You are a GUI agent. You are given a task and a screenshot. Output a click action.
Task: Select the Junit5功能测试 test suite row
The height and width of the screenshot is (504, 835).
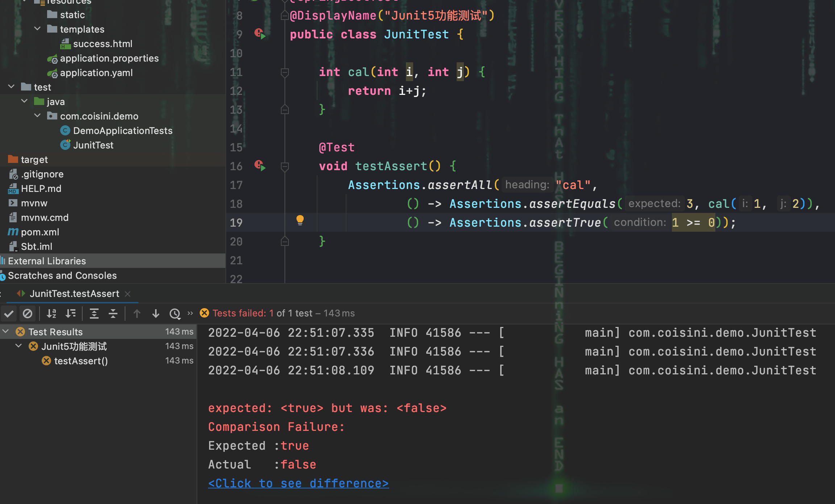(98, 346)
